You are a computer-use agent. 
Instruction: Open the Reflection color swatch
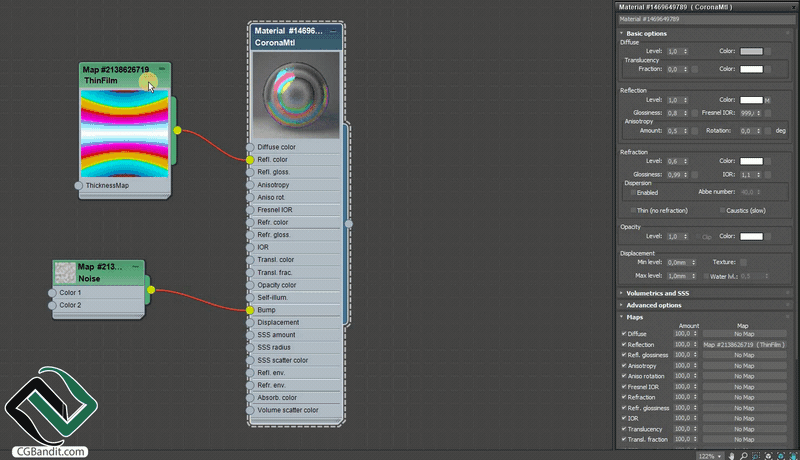[x=752, y=100]
